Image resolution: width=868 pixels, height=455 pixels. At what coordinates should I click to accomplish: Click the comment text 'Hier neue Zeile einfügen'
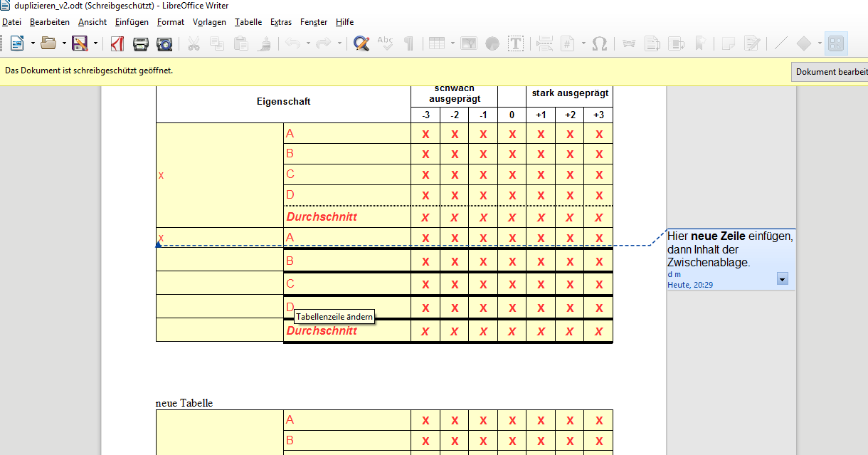730,236
